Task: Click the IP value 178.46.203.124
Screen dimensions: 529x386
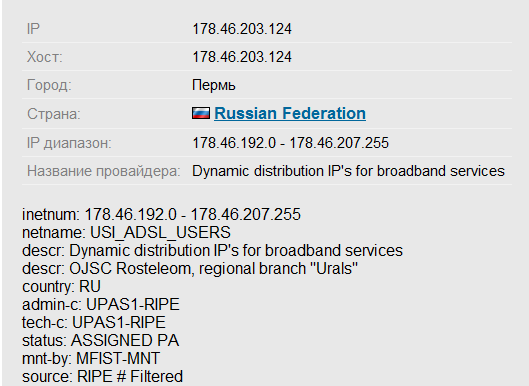Action: [242, 29]
